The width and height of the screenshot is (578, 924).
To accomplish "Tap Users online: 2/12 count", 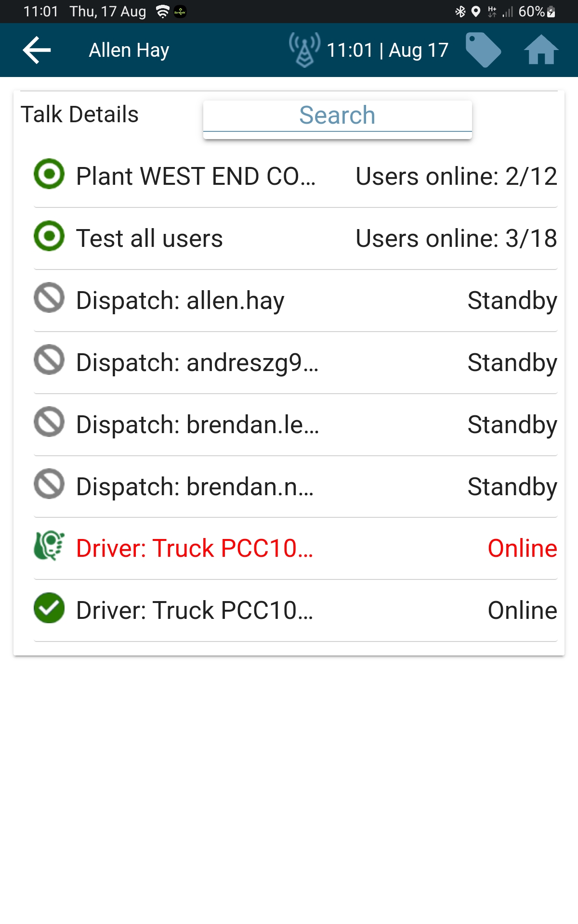I will 456,176.
